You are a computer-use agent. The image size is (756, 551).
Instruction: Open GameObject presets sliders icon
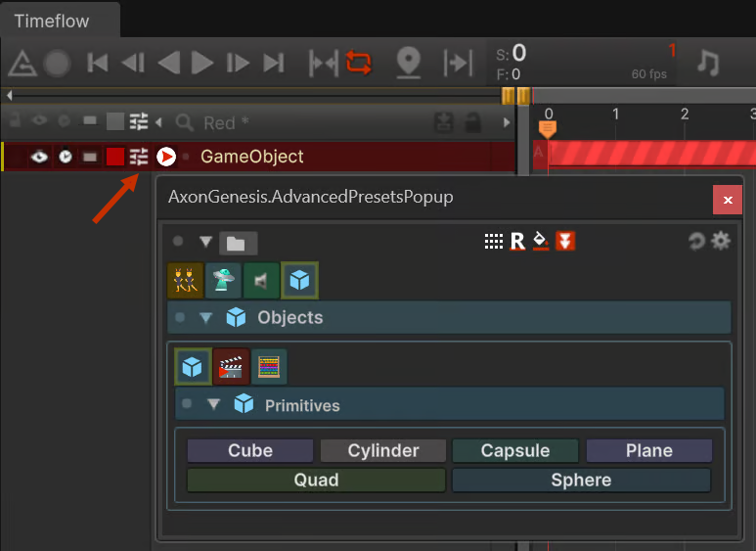coord(139,157)
